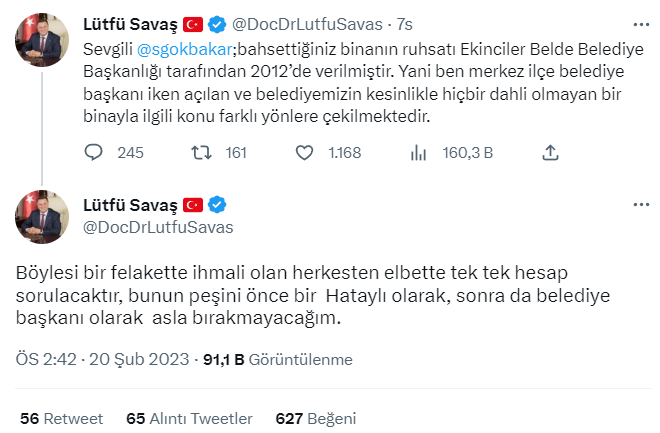The width and height of the screenshot is (660, 433).
Task: Click the share icon on first tweet
Action: coord(549,153)
